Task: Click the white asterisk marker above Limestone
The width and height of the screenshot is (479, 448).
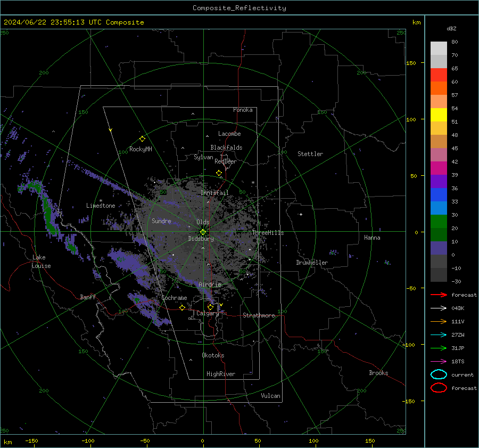Action: click(101, 201)
